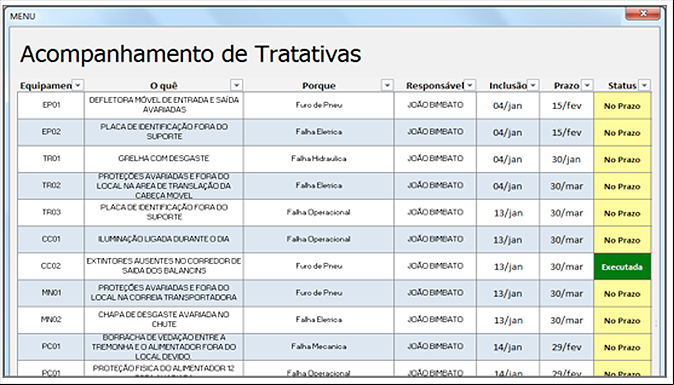This screenshot has width=674, height=385.
Task: Click the CC02 equipment cell
Action: pos(51,266)
